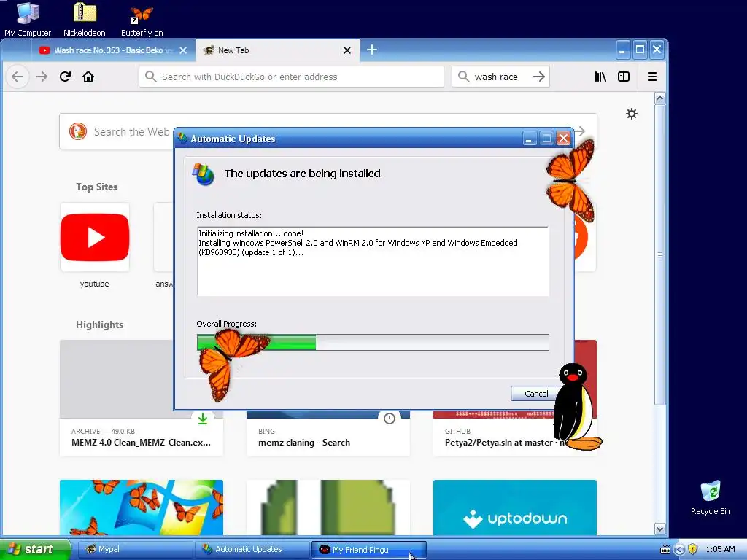
Task: Maximize the Mypal browser window
Action: click(640, 50)
